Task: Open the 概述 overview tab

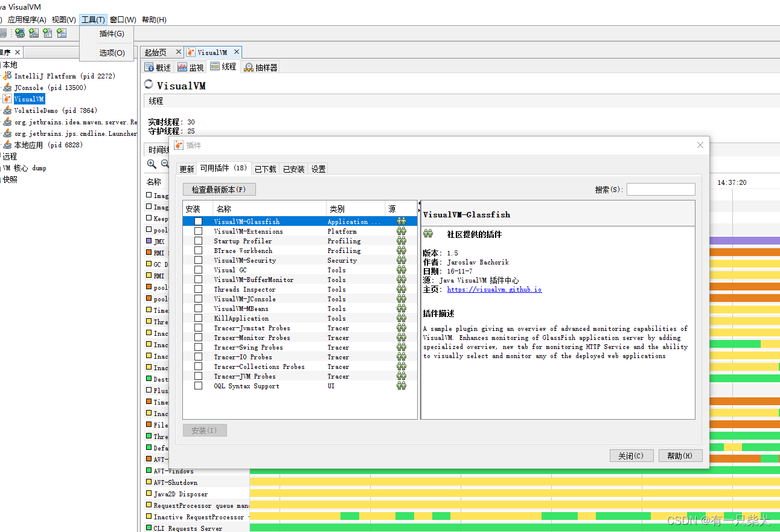Action: (158, 67)
